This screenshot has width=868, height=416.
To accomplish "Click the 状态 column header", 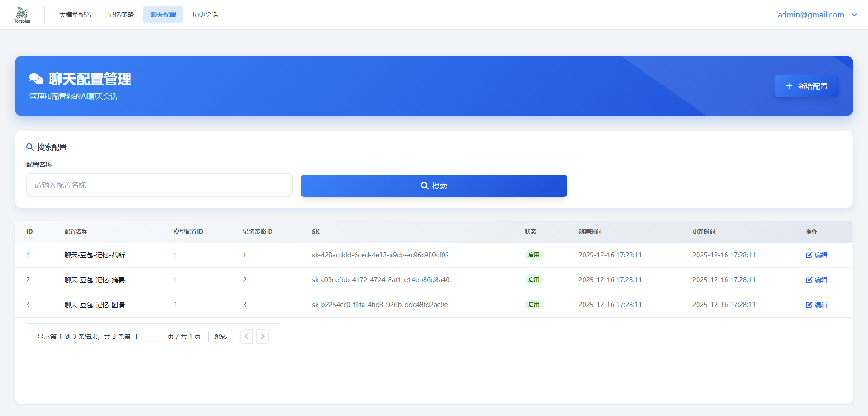I will click(530, 232).
